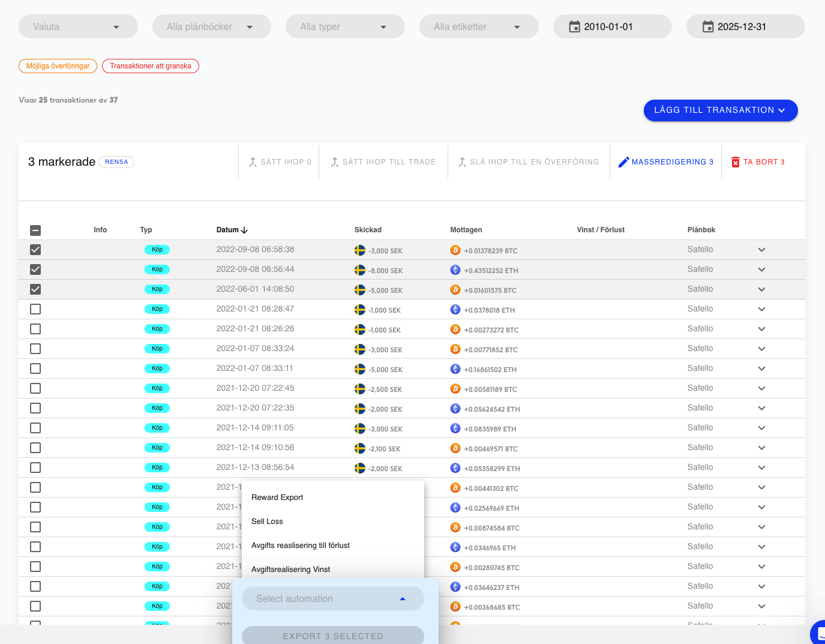Click Bitcoin icon beside +0.01378239 BTC
The height and width of the screenshot is (644, 825).
pyautogui.click(x=455, y=250)
